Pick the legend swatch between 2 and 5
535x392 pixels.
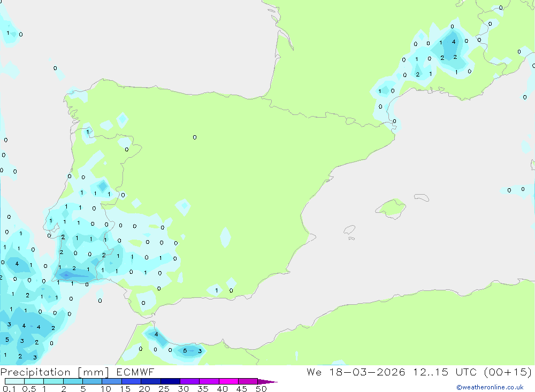point(73,381)
